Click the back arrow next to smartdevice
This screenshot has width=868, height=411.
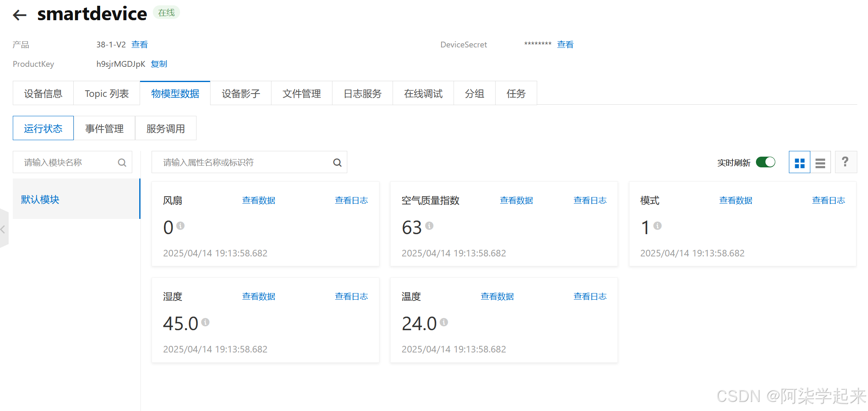click(x=19, y=15)
